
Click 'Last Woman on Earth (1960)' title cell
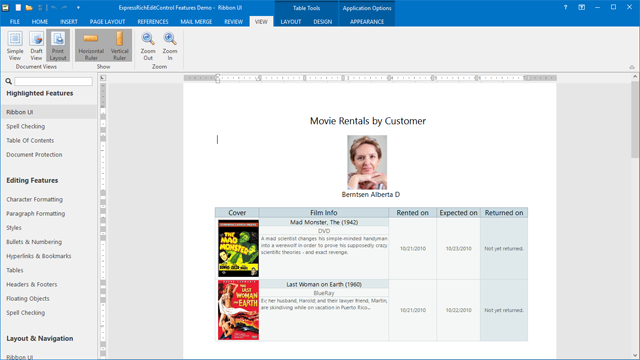324,284
